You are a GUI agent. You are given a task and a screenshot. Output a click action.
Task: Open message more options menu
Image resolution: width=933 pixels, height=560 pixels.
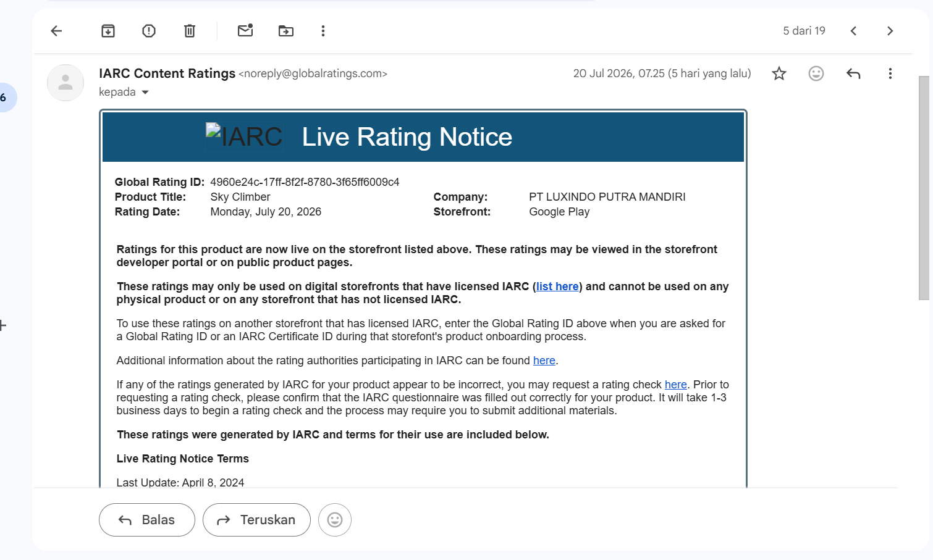click(890, 73)
